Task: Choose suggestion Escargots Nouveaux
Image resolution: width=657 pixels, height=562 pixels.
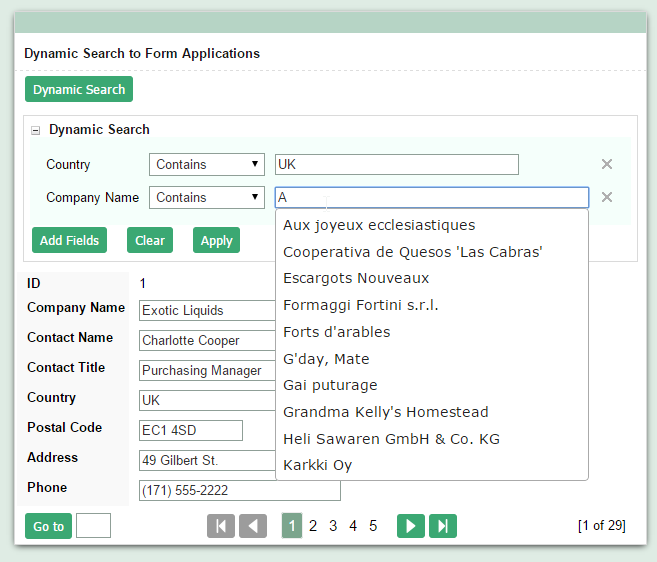Action: click(x=432, y=278)
